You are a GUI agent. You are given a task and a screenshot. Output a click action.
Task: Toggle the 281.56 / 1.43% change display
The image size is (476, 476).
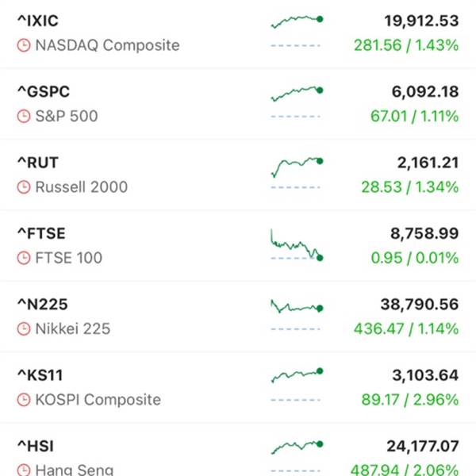click(406, 45)
